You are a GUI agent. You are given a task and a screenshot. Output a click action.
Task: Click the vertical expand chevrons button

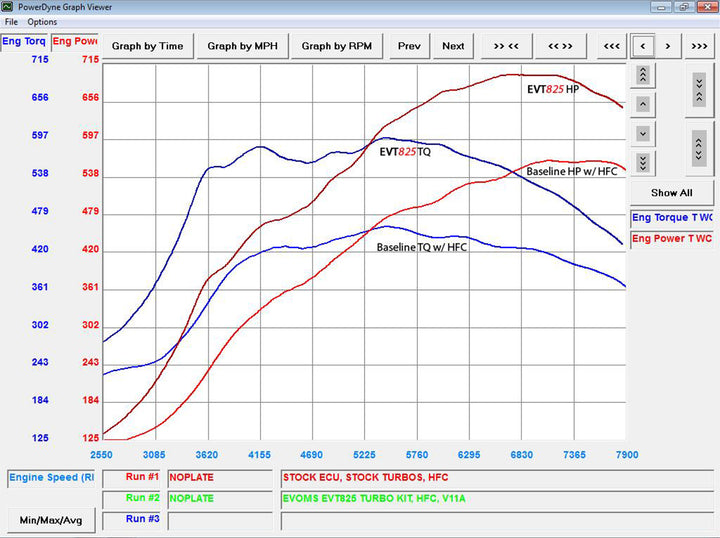699,148
